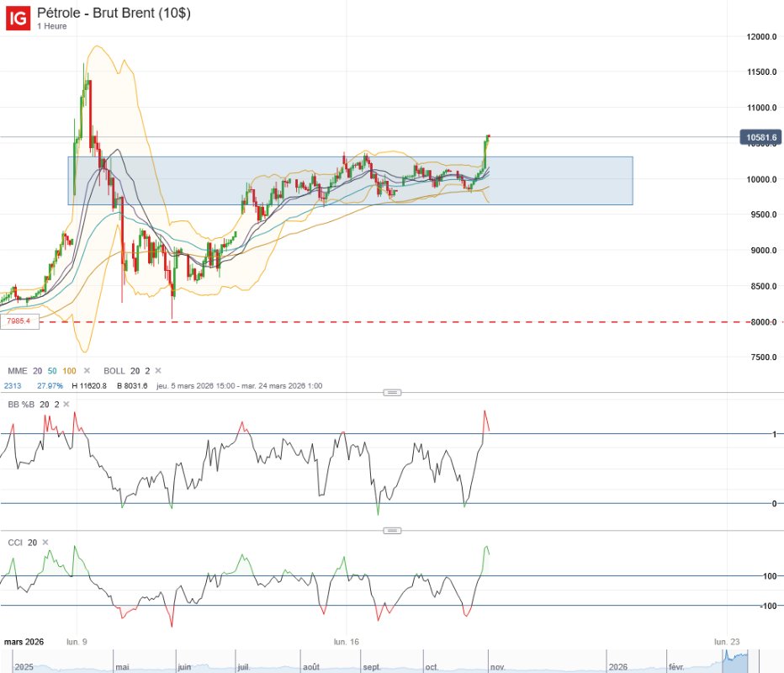Select the MME 50 period value
Screen dimensions: 784x673
coord(52,370)
